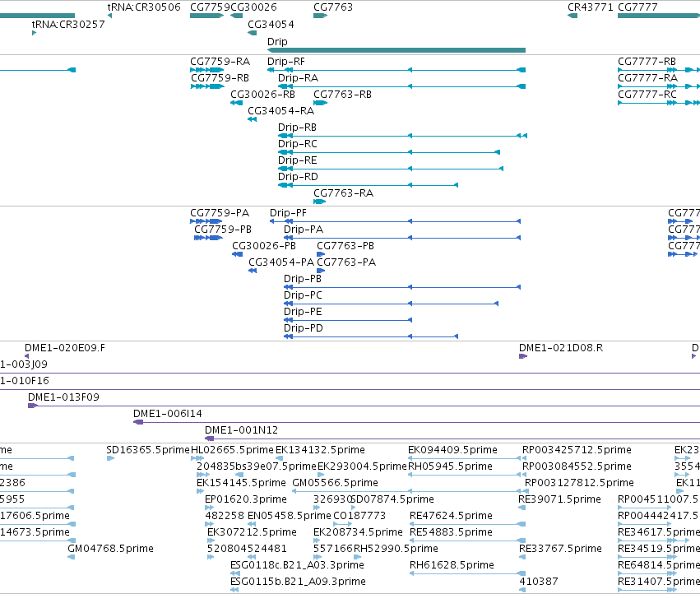700x594 pixels.
Task: Select EST EK094409.5prime
Action: click(452, 450)
